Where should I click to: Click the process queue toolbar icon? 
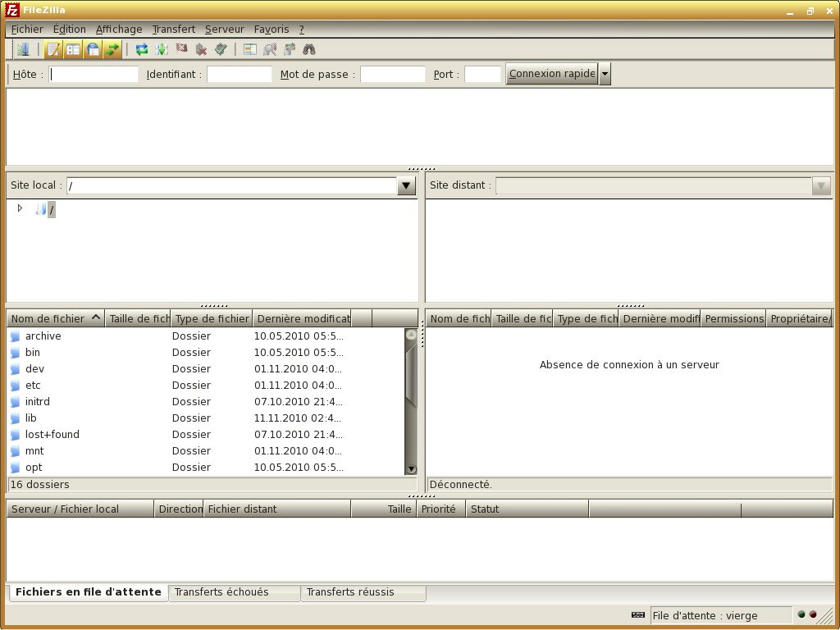tap(162, 49)
